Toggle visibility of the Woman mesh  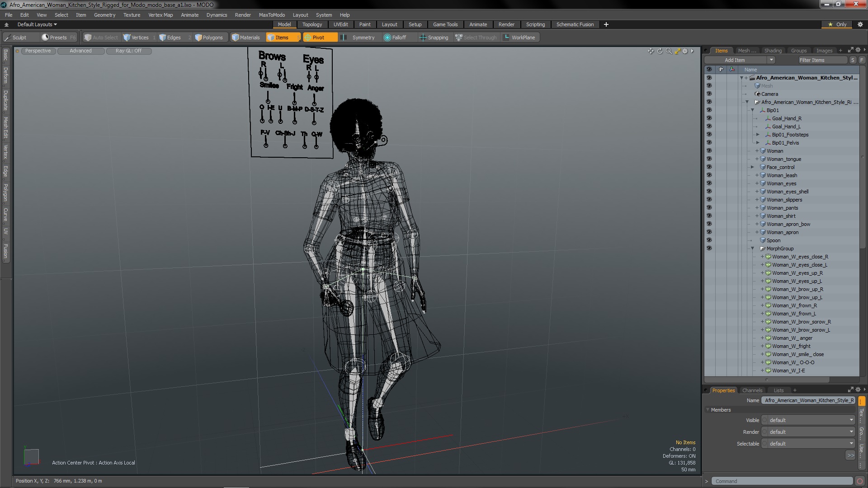[709, 151]
